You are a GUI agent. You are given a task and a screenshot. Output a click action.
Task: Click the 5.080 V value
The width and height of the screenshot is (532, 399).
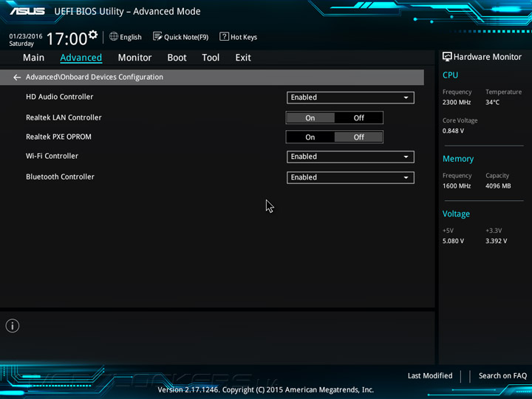(x=453, y=241)
